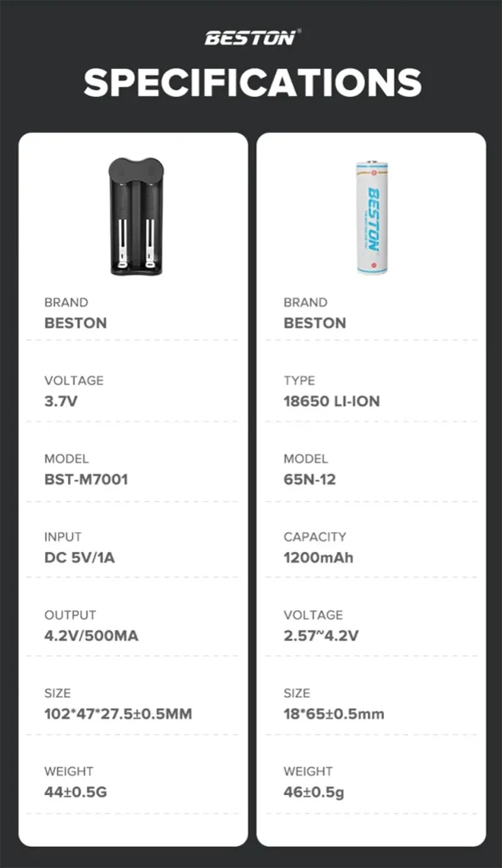502x868 pixels.
Task: Click the 4.2V/500MA output value
Action: 91,636
